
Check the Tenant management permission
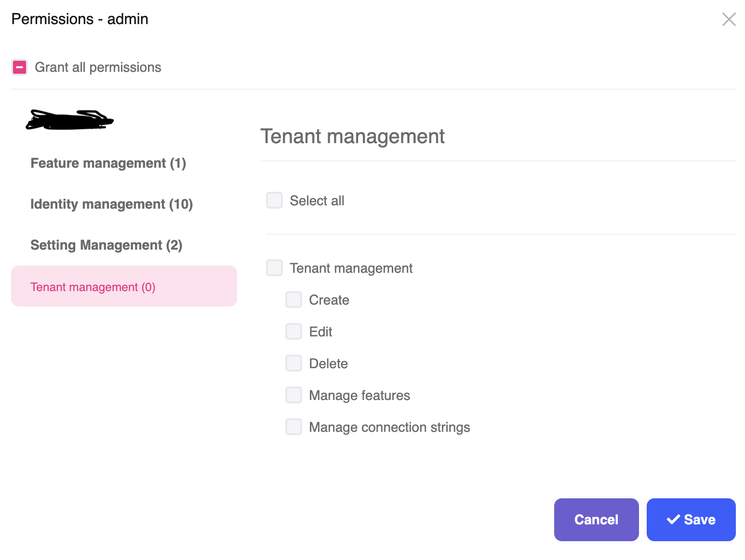(x=274, y=268)
